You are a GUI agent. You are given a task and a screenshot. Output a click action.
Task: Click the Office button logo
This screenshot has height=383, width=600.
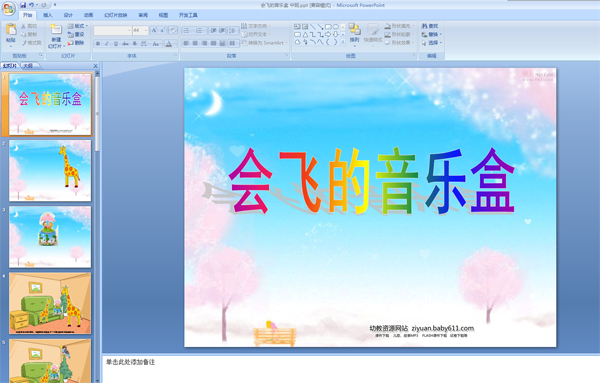tap(8, 8)
